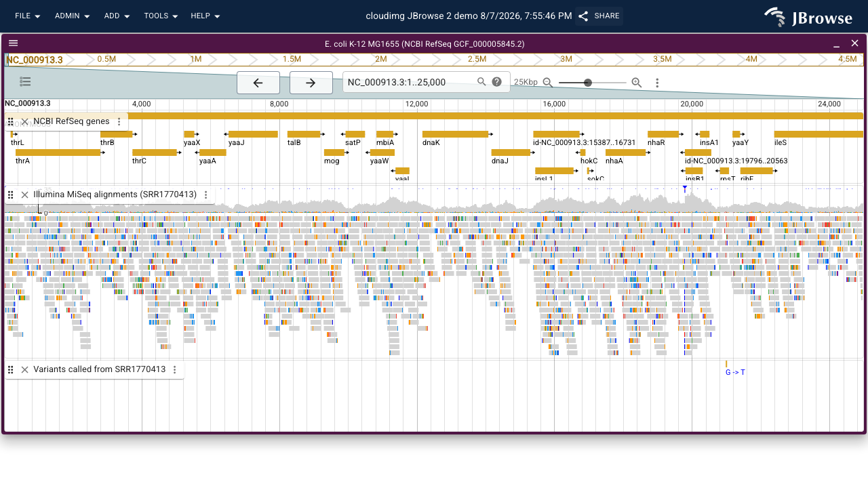Open Illumina MiSeq alignments track menu
The height and width of the screenshot is (488, 868).
[206, 195]
